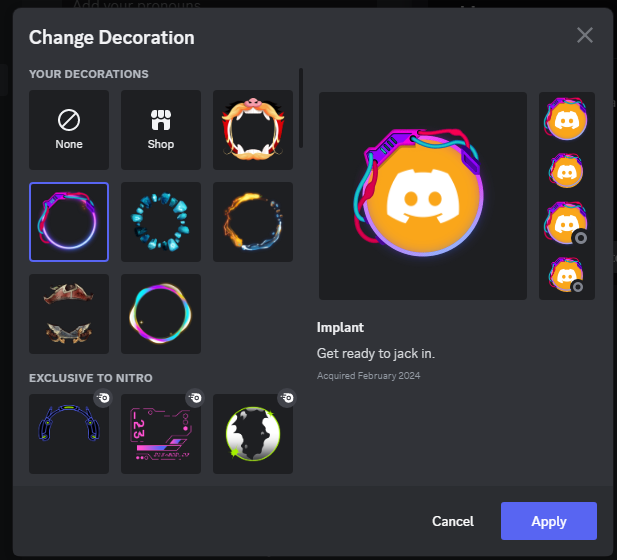
Task: Click the 'Change Decoration' title
Action: coord(112,38)
